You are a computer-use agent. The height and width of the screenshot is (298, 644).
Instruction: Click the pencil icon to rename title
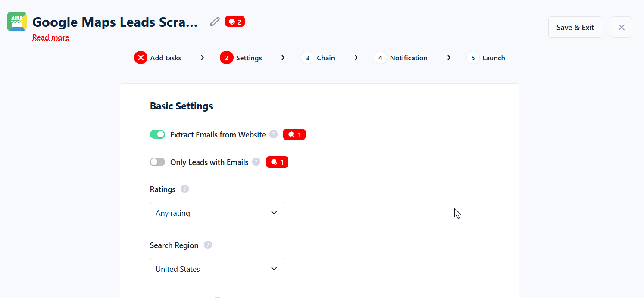point(215,22)
